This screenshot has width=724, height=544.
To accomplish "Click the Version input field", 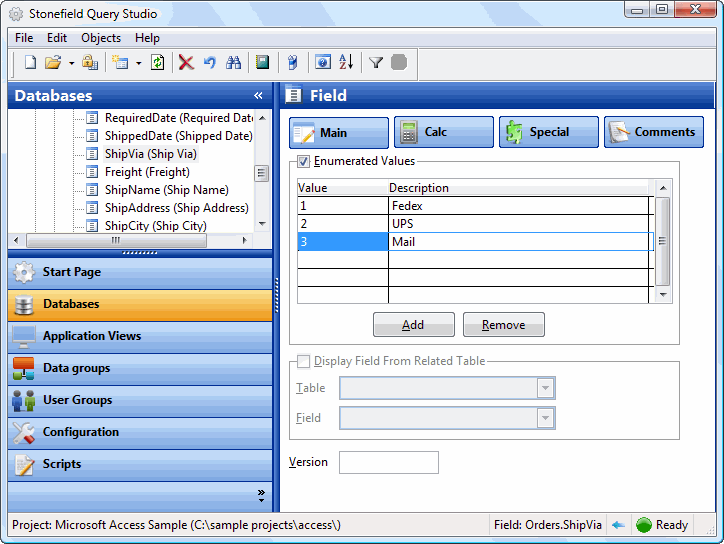I will tap(388, 462).
